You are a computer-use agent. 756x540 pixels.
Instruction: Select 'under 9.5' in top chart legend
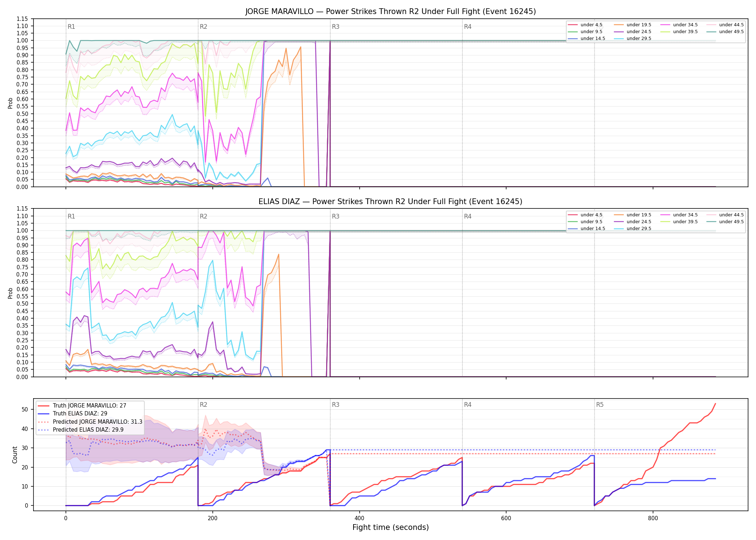tap(591, 32)
